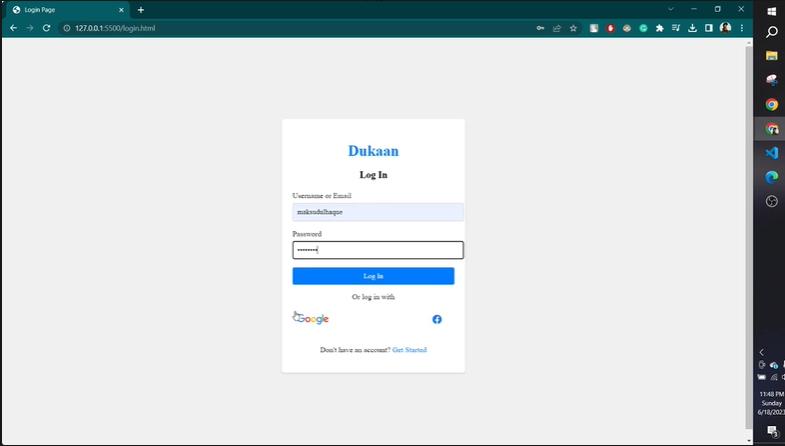Screen dimensions: 785x446
Task: Click the Dukaan heading
Action: (373, 151)
